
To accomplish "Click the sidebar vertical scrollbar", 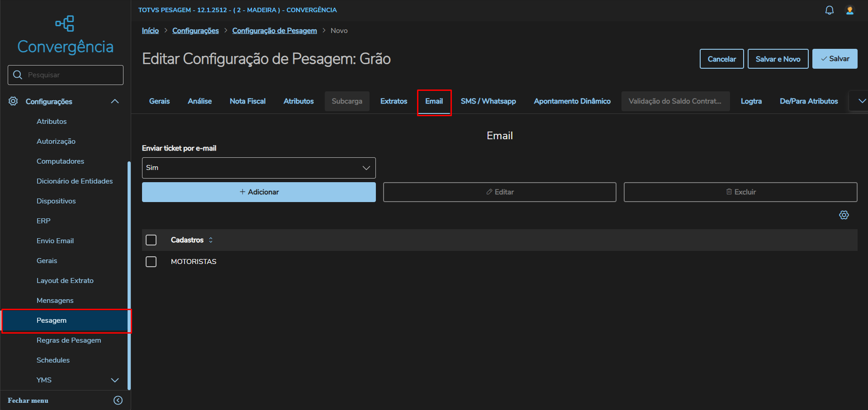I will (x=129, y=275).
